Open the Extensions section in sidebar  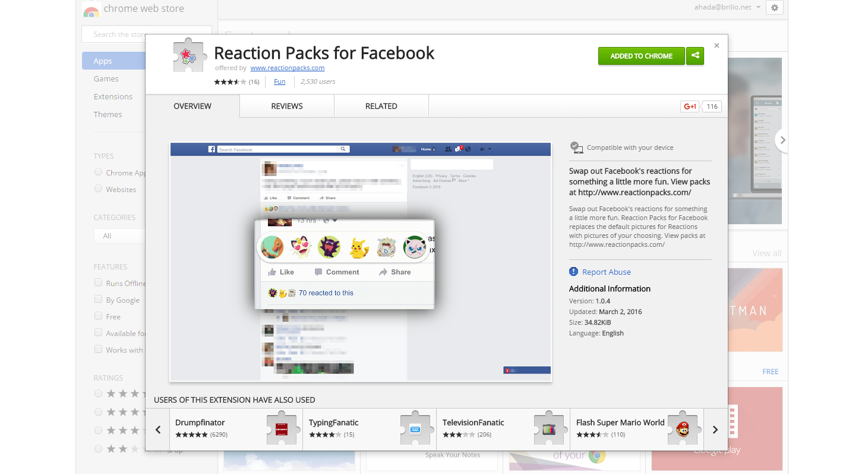(x=113, y=96)
